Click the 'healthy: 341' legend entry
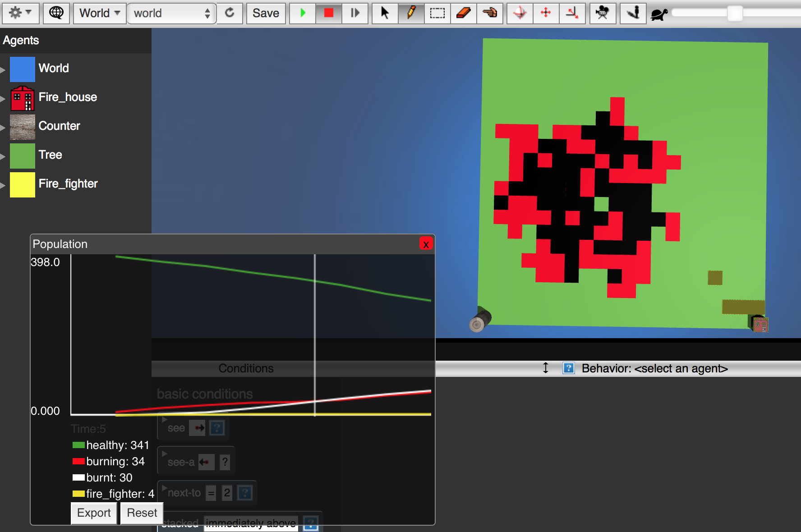This screenshot has width=801, height=532. click(x=111, y=445)
